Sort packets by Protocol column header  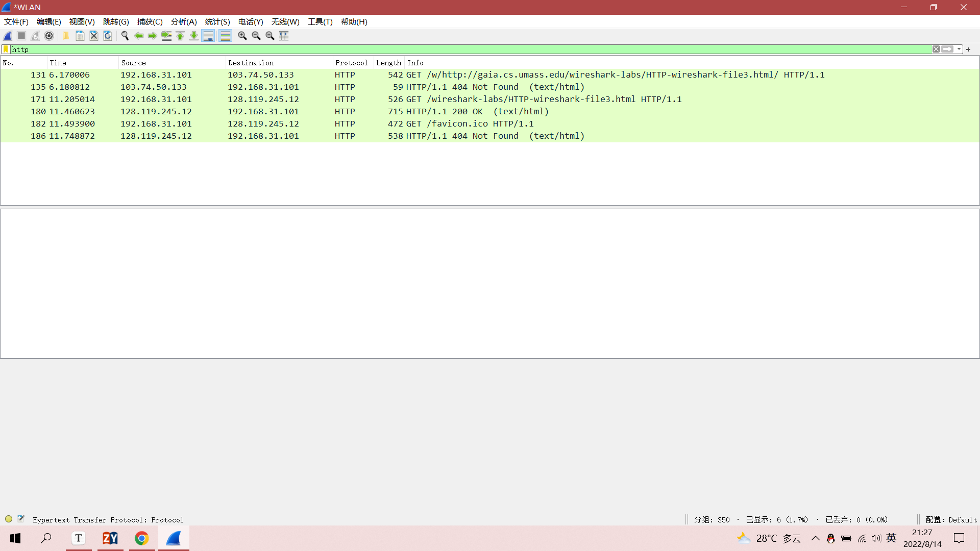[x=353, y=63]
